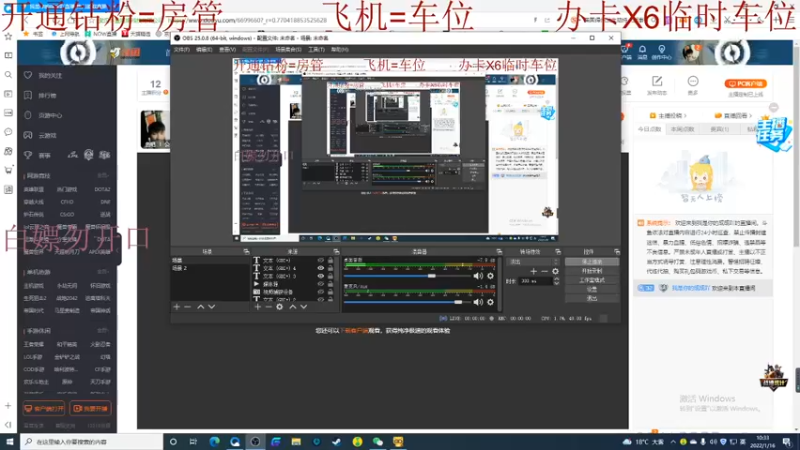The image size is (800, 450).
Task: Open transition properties gear icon
Action: pyautogui.click(x=555, y=271)
